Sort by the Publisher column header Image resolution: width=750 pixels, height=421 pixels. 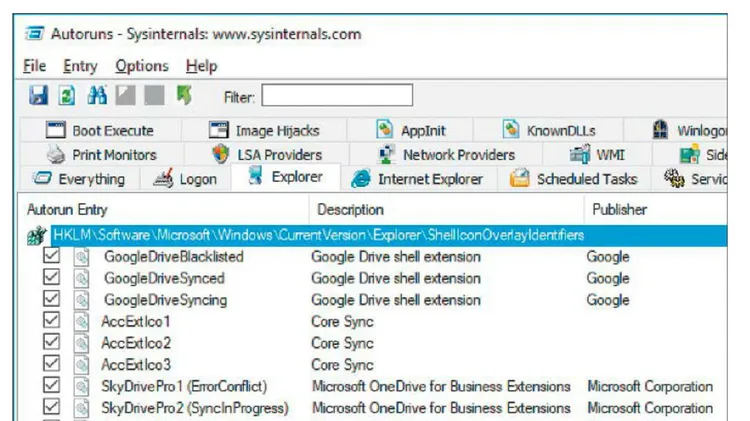[x=656, y=210]
